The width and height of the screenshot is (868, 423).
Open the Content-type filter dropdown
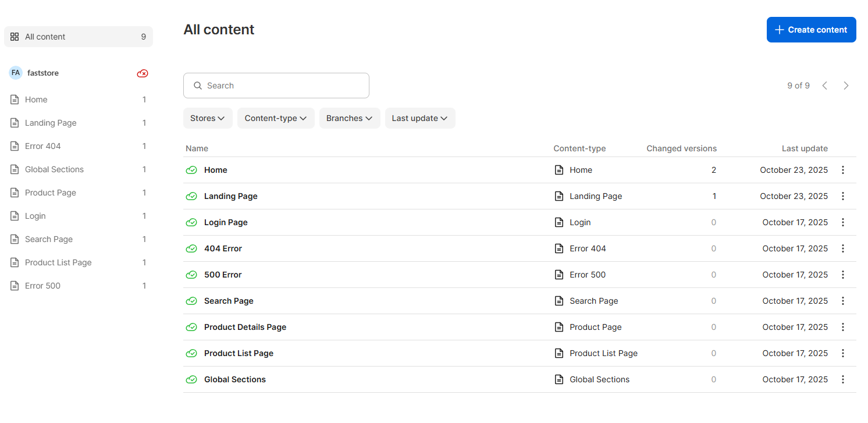pyautogui.click(x=276, y=118)
